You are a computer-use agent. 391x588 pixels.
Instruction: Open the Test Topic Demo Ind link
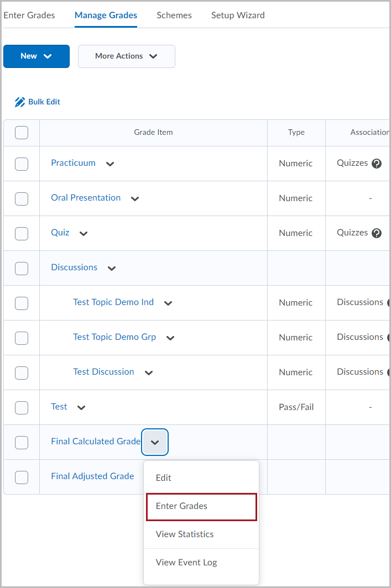(113, 302)
